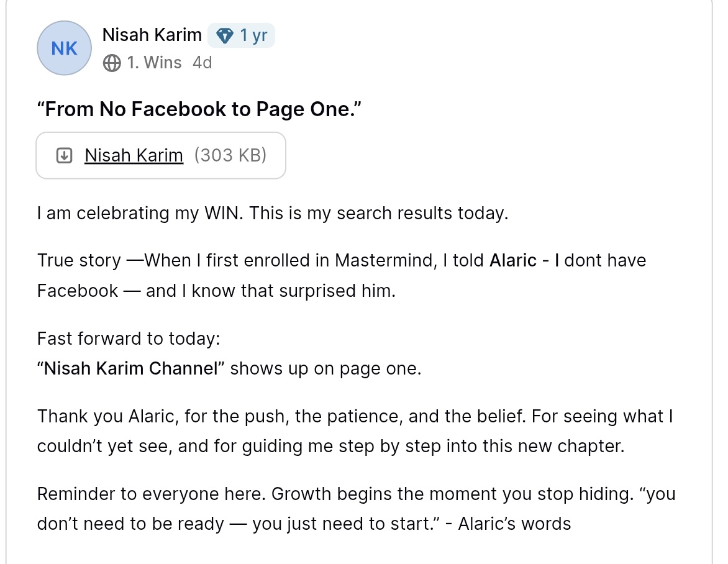The width and height of the screenshot is (728, 564).
Task: Click the download arrow icon in attachment
Action: click(64, 155)
